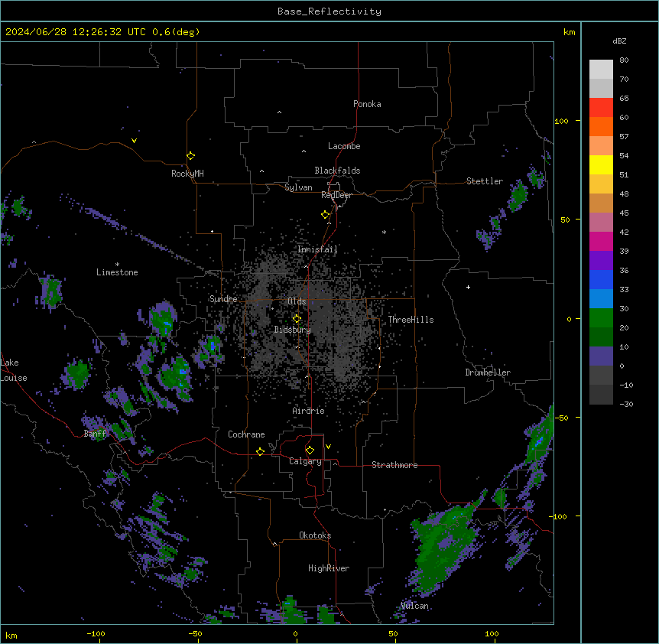This screenshot has height=644, width=659.
Task: Click the Sylvan label
Action: tap(298, 187)
